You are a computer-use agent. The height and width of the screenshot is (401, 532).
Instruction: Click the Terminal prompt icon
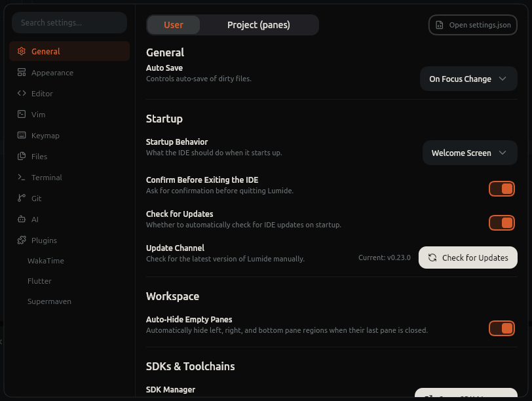[x=22, y=177]
